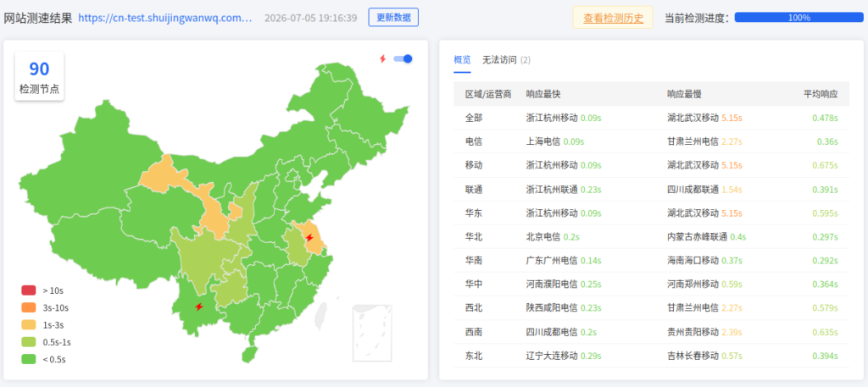Click 四川成都联通 1.54s cell
The width and height of the screenshot is (868, 387).
[x=704, y=190]
